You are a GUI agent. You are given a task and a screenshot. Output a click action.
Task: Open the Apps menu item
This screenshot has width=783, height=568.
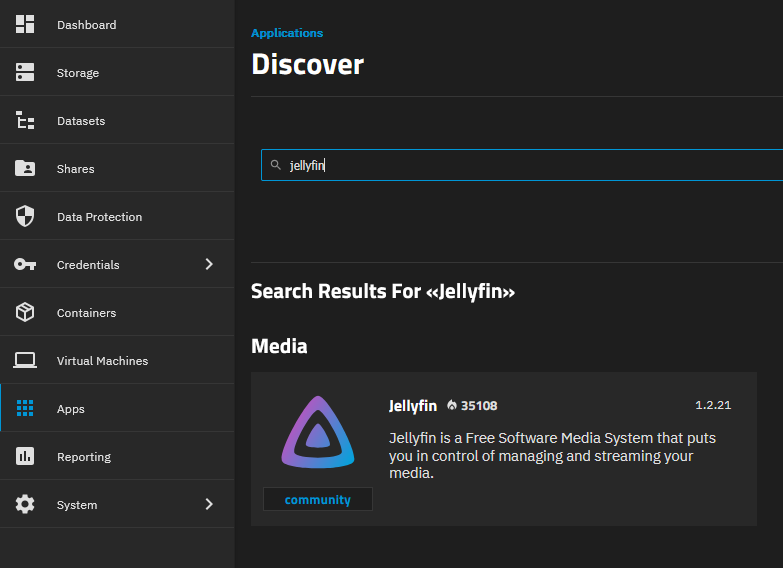71,409
